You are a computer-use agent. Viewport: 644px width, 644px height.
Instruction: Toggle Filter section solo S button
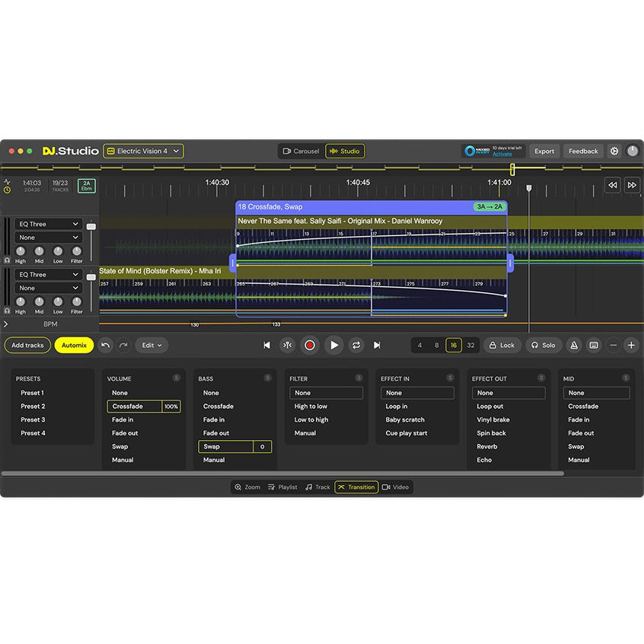[x=359, y=378]
